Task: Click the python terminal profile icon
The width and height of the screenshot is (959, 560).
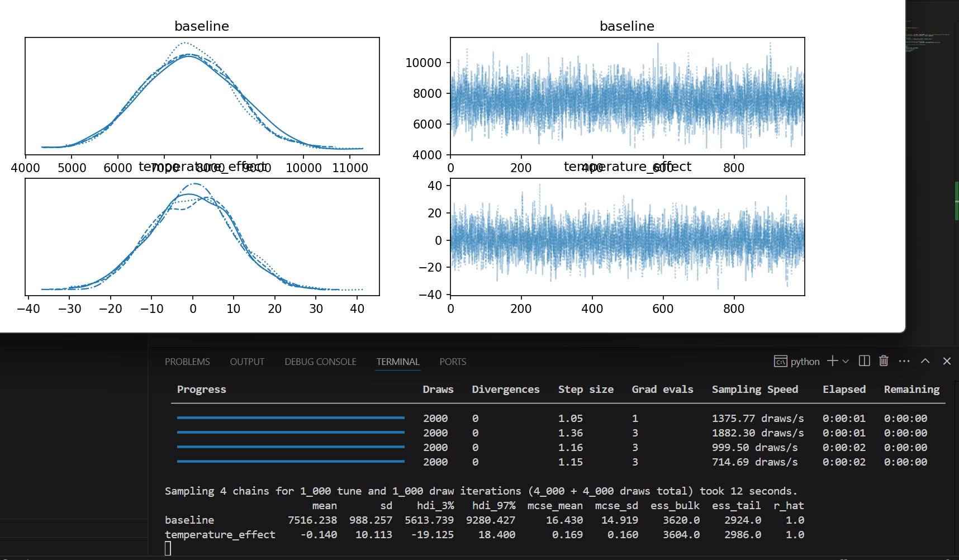Action: 780,362
